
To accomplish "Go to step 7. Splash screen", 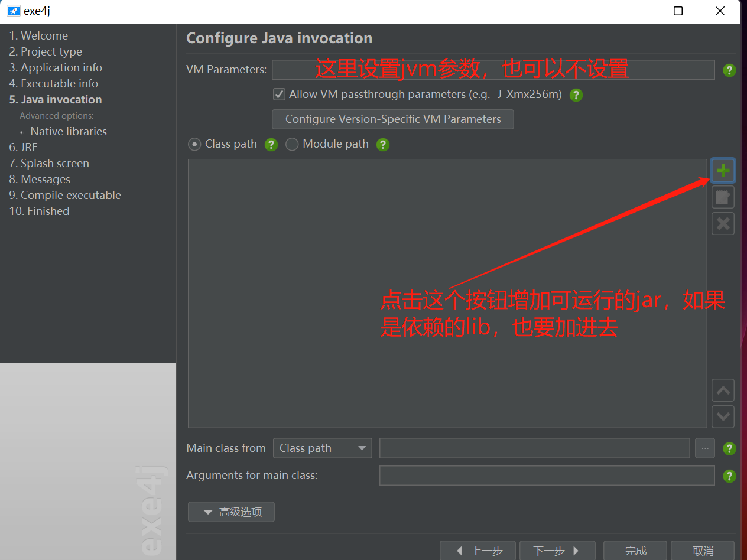I will pos(49,163).
